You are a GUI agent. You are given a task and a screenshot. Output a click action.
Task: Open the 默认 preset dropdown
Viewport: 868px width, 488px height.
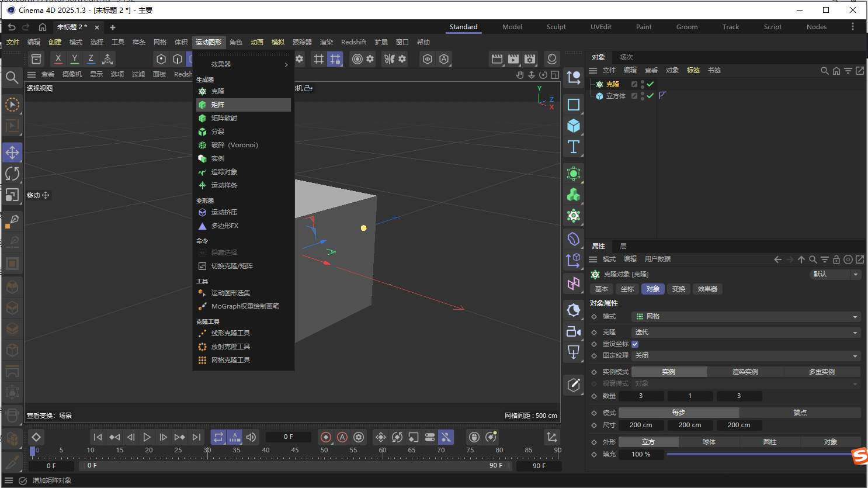[x=836, y=274]
